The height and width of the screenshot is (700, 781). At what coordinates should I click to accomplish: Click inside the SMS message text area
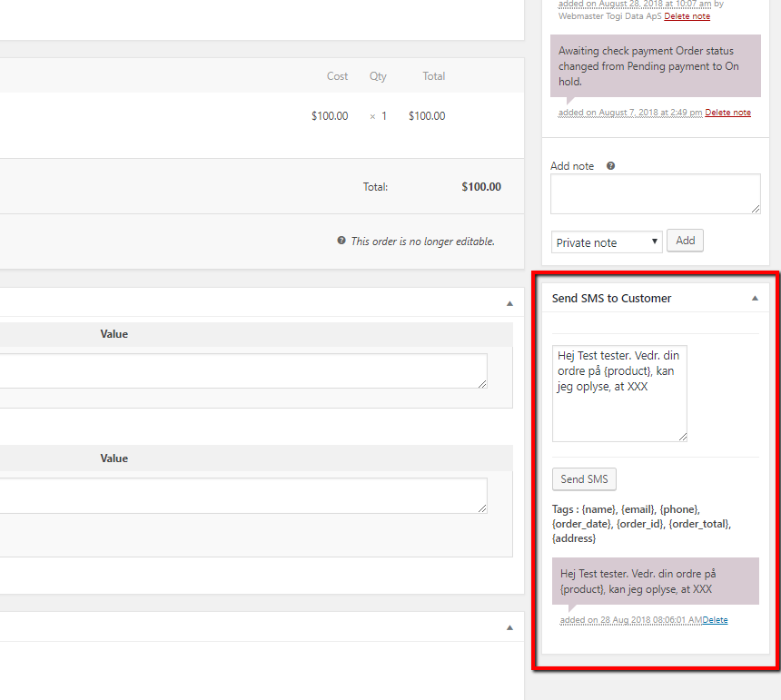pos(619,393)
